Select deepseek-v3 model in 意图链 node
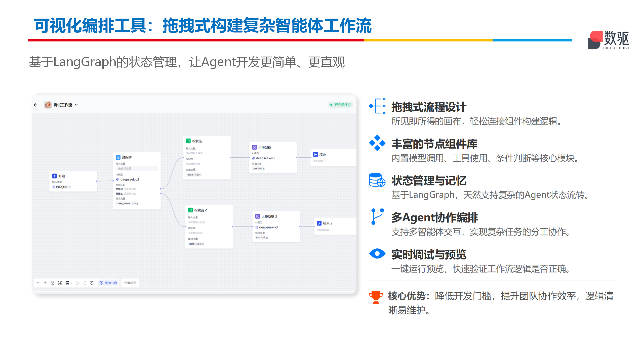The image size is (644, 362). tap(128, 179)
